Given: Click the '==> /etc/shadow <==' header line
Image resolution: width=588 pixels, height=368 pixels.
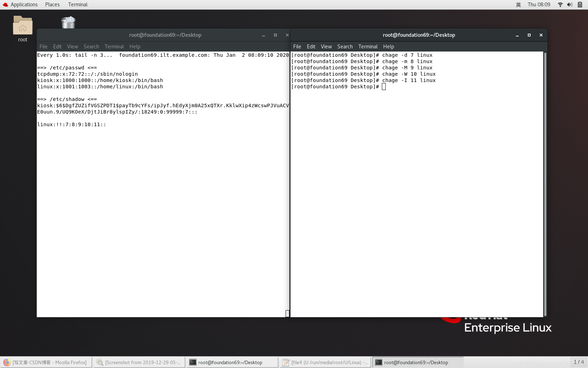Looking at the screenshot, I should point(67,99).
